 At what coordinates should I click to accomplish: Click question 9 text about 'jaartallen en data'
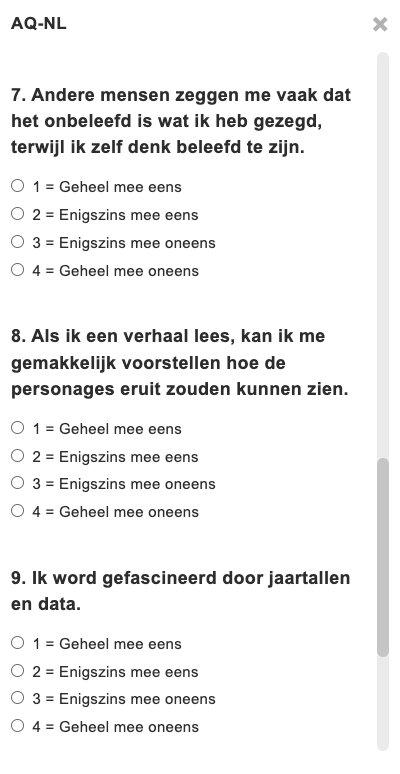click(181, 591)
